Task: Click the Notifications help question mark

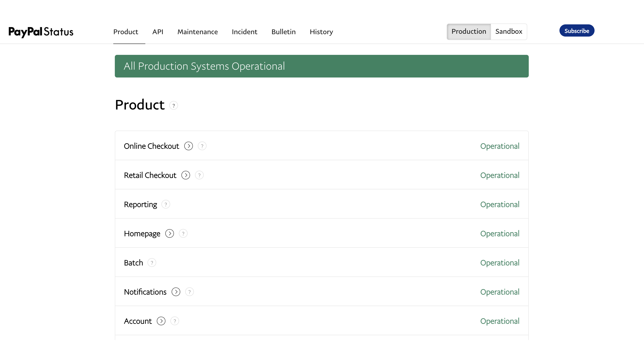Action: 190,292
